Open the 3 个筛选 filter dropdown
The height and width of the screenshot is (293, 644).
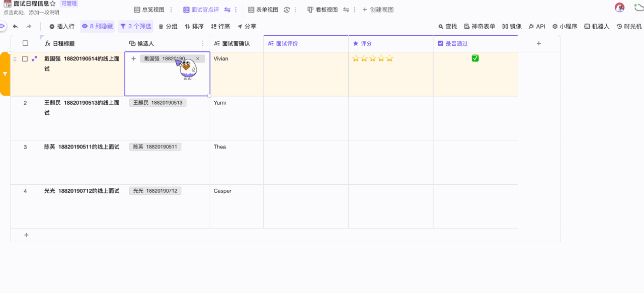(x=135, y=27)
